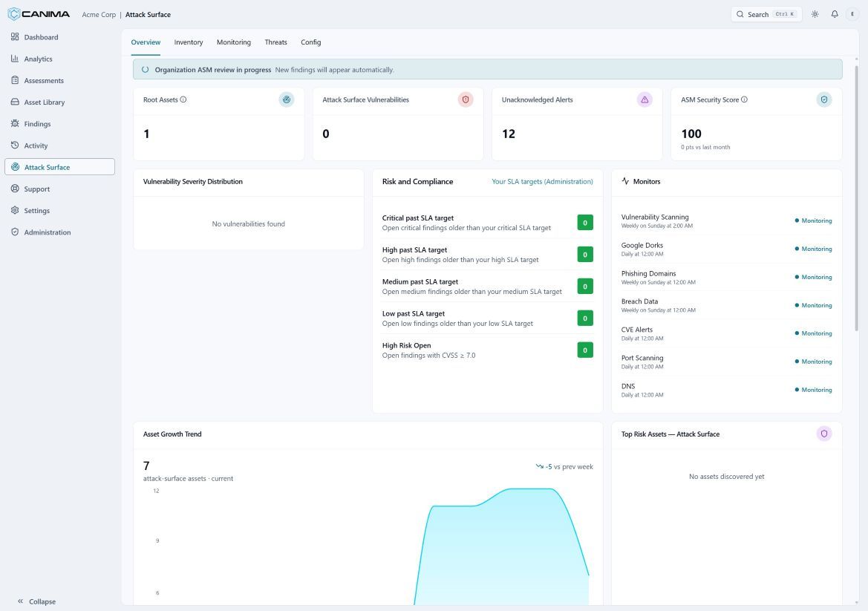Click Medium past SLA target count badge
Screen dimensions: 868x611
coord(585,286)
